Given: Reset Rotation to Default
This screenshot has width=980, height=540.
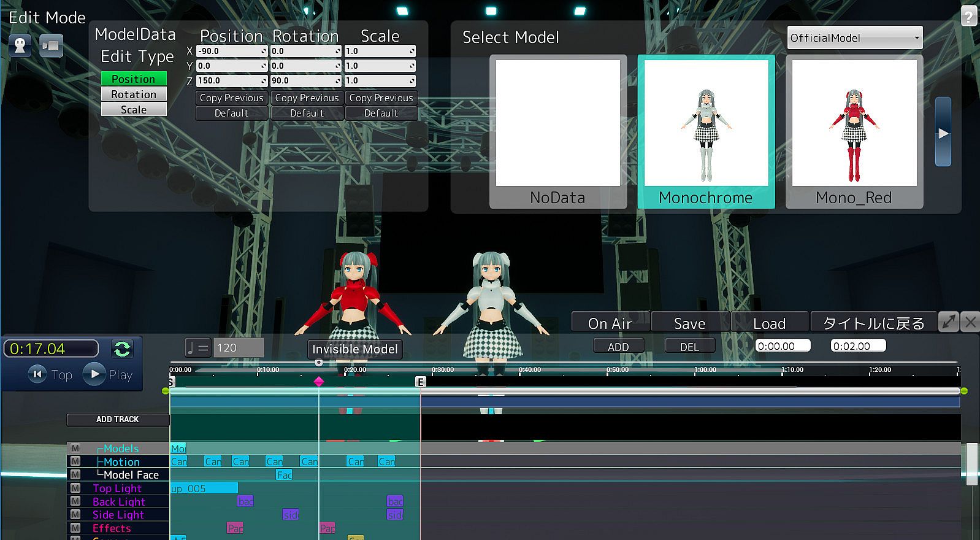Looking at the screenshot, I should [307, 113].
